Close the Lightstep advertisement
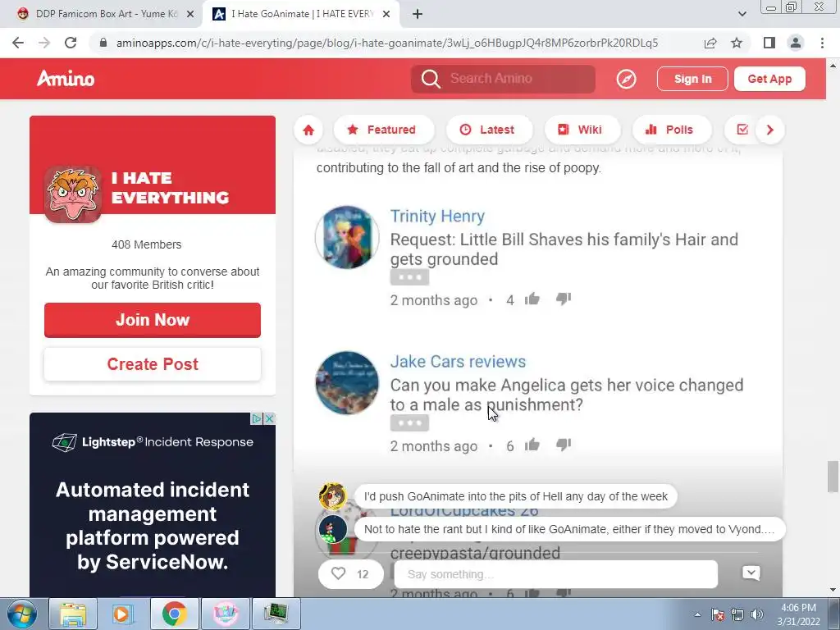Viewport: 840px width, 630px height. coord(270,418)
